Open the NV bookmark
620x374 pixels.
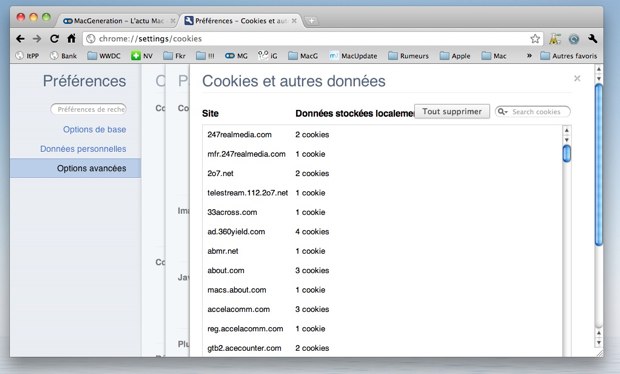click(x=142, y=56)
